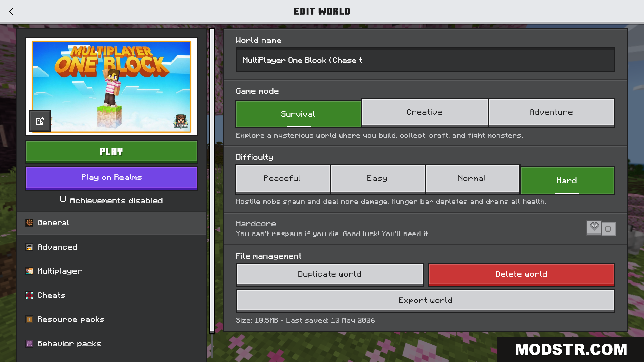Click the World name text field

[426, 60]
